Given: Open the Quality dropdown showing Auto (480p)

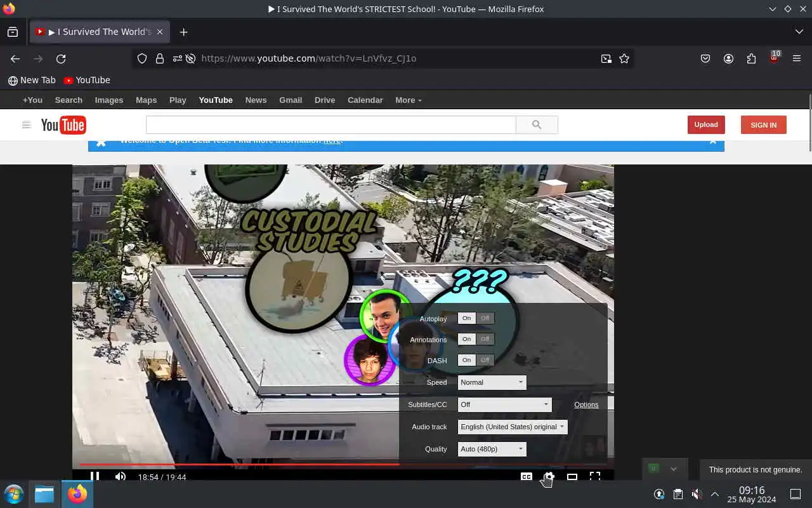Looking at the screenshot, I should coord(492,449).
